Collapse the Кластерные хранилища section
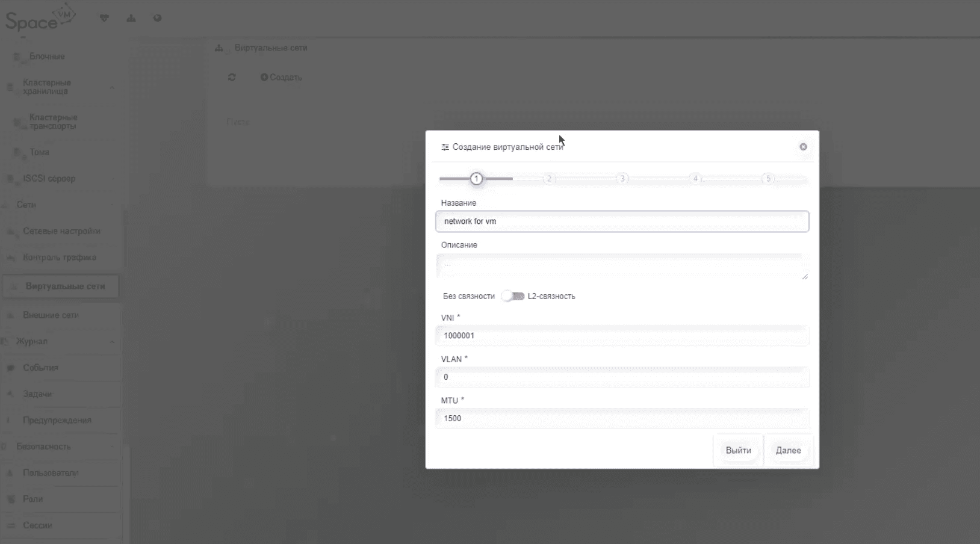The width and height of the screenshot is (980, 544). [x=112, y=88]
